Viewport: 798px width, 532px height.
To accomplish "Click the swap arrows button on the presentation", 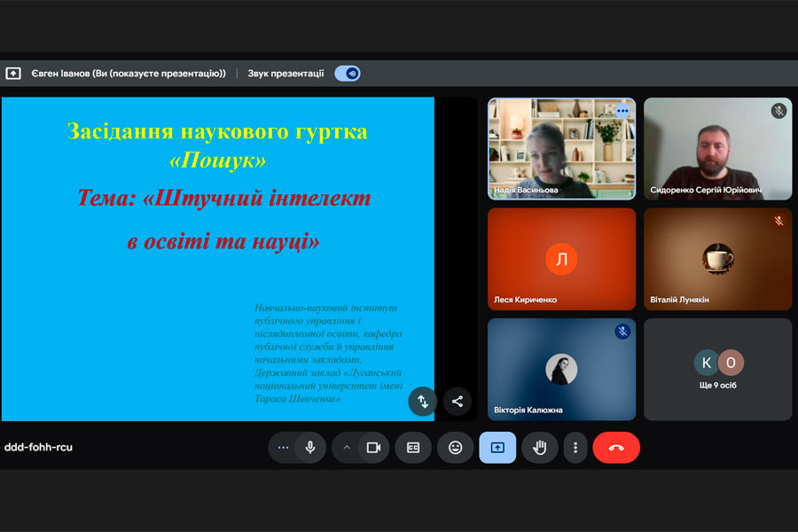I will point(423,402).
